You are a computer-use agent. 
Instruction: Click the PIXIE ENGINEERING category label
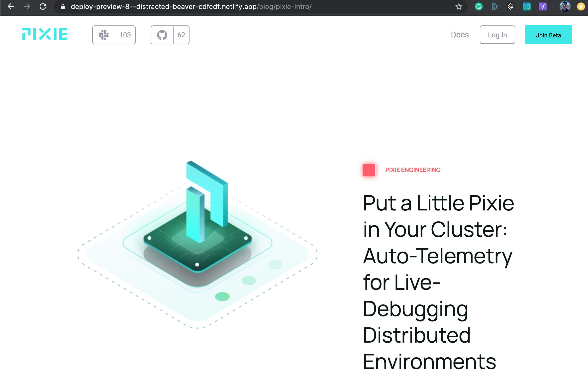[413, 170]
